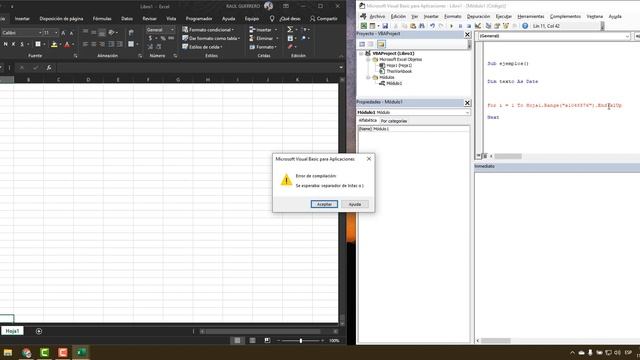640x360 pixels.
Task: Open the Fórmulas ribbon tab in Excel
Action: pyautogui.click(x=102, y=18)
